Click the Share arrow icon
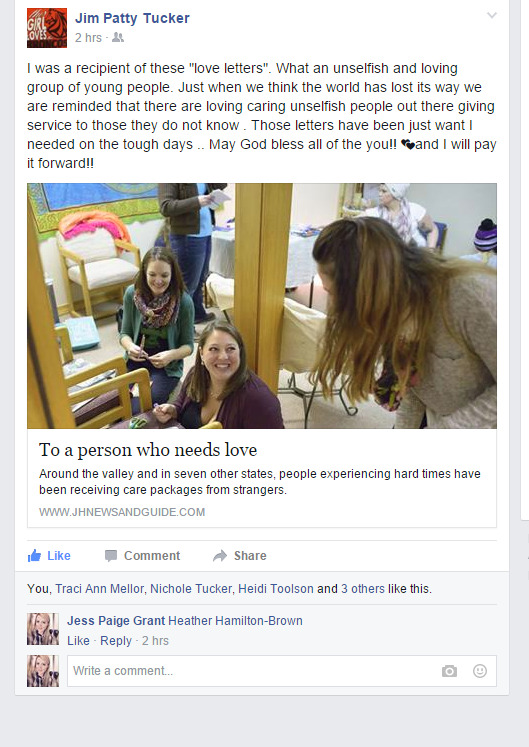Viewport: 529px width, 747px height. 220,555
